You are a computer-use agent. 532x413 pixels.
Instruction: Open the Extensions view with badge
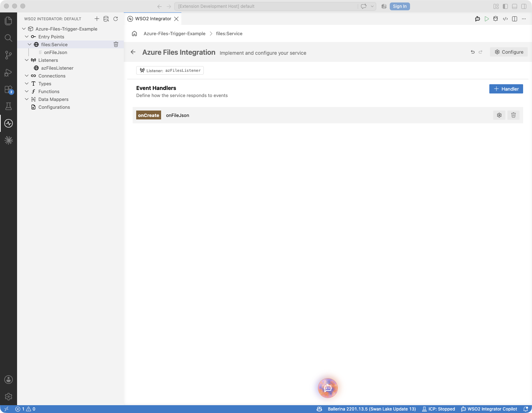click(9, 89)
